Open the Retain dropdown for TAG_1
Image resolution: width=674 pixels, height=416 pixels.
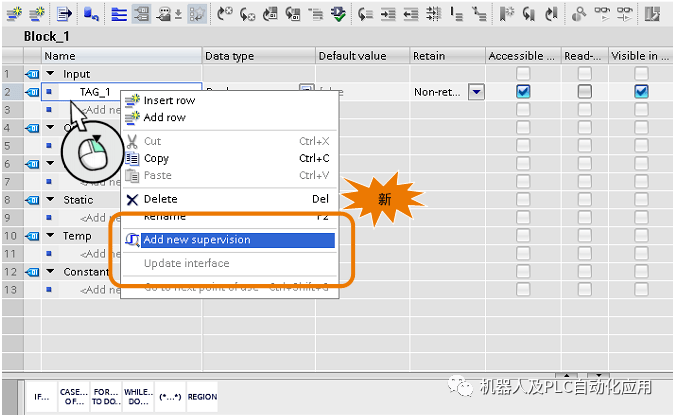click(x=476, y=92)
